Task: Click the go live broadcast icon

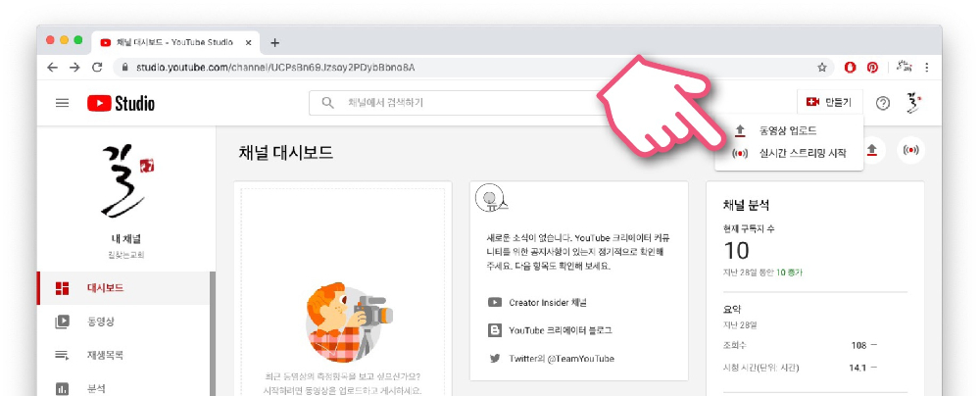Action: (x=910, y=150)
